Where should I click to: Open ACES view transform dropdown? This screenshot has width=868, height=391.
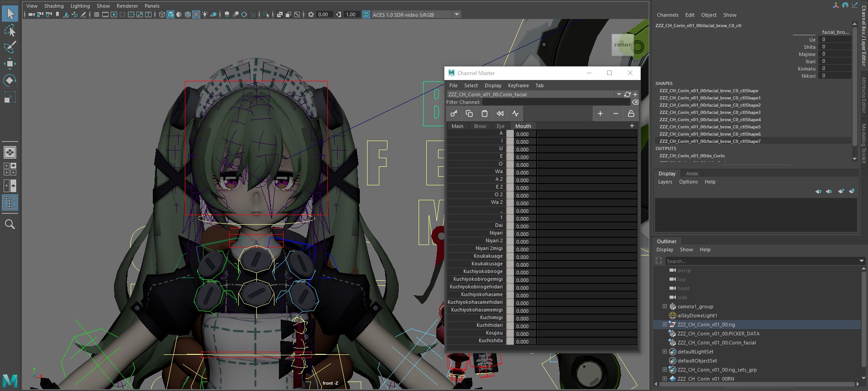point(457,14)
